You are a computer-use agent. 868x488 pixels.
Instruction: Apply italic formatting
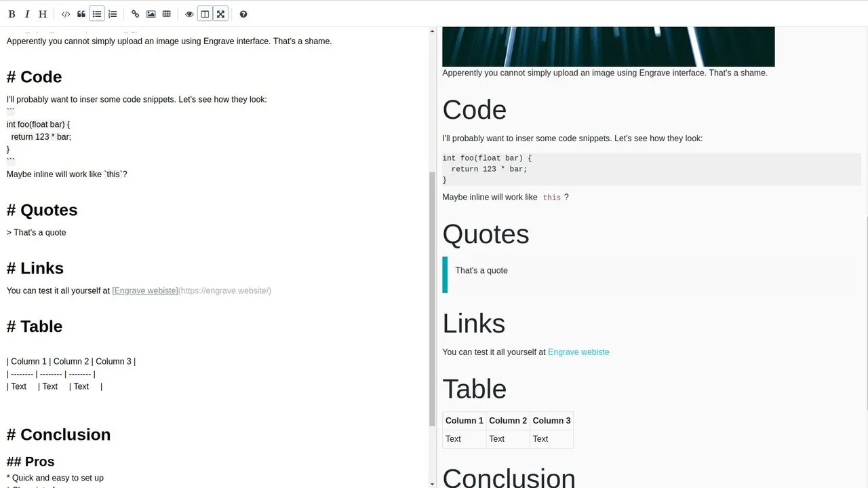[27, 14]
